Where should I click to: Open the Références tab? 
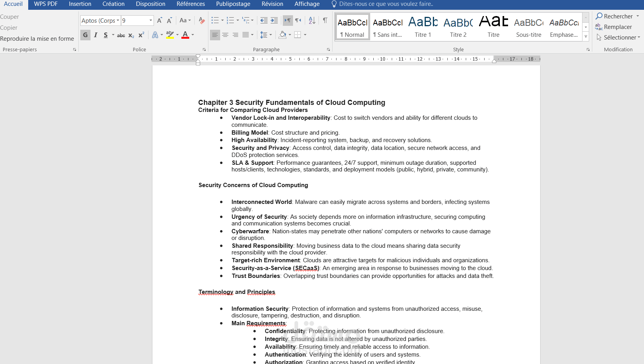pos(191,4)
